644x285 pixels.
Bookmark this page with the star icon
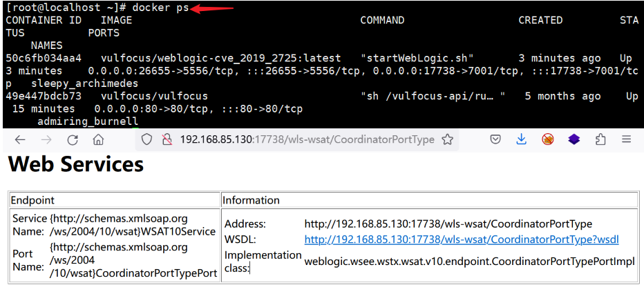pyautogui.click(x=447, y=140)
